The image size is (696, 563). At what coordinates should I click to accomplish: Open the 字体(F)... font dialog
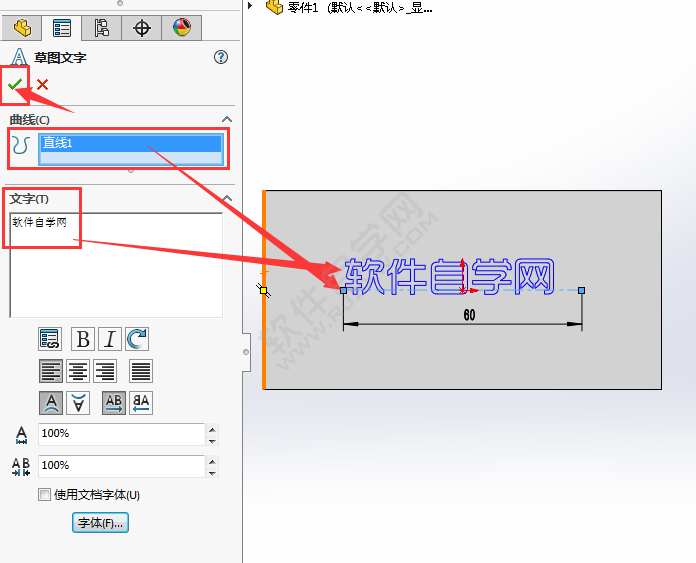pyautogui.click(x=100, y=523)
